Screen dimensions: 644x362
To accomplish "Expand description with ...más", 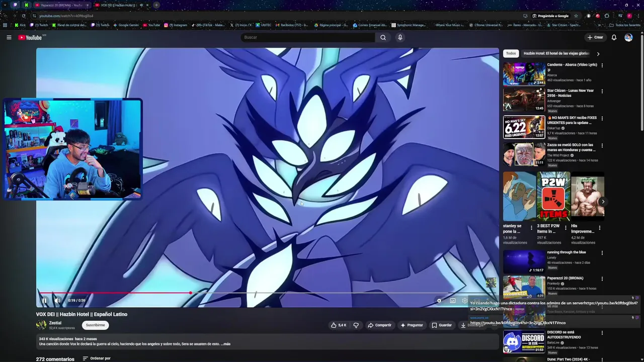I will [225, 344].
